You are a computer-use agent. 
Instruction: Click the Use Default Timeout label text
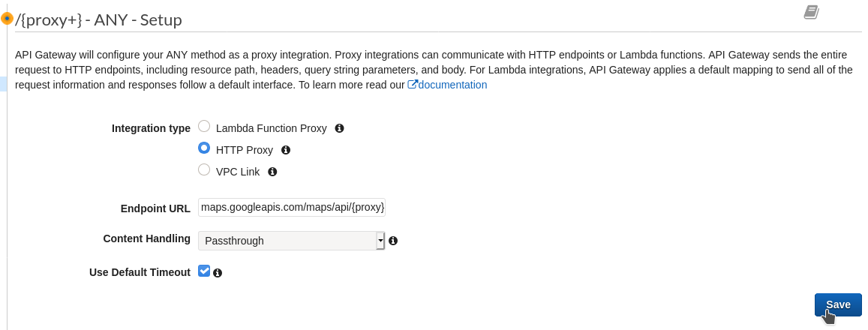click(x=140, y=272)
